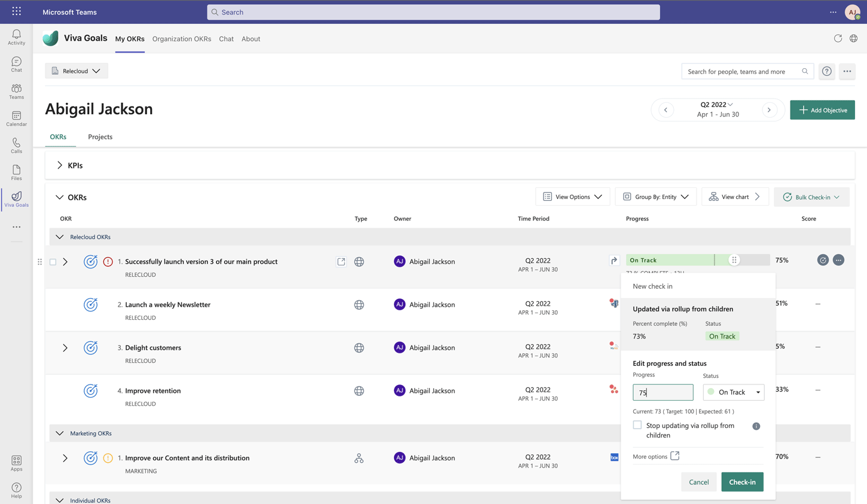Click Search for people, teams and more field
Screen dimensions: 867x504
point(747,71)
